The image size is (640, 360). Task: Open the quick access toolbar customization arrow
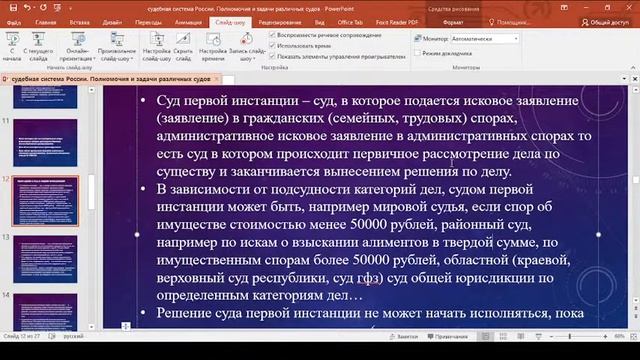click(x=70, y=8)
